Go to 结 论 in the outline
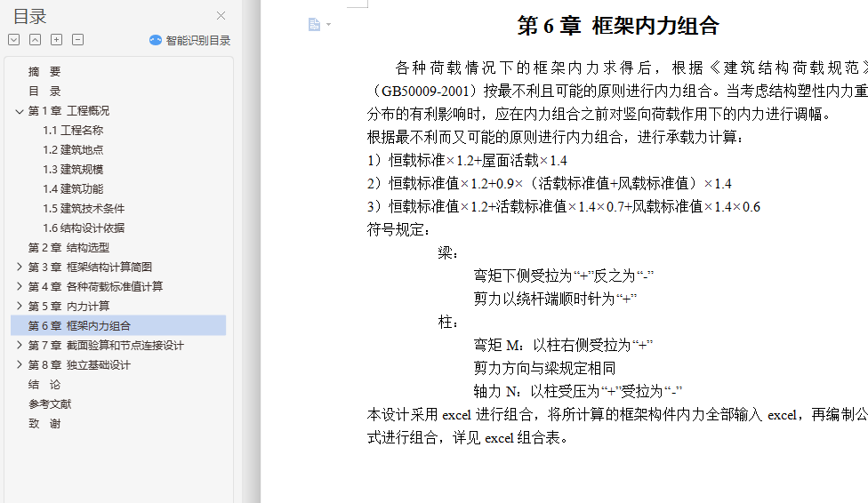The image size is (868, 503). (x=44, y=384)
